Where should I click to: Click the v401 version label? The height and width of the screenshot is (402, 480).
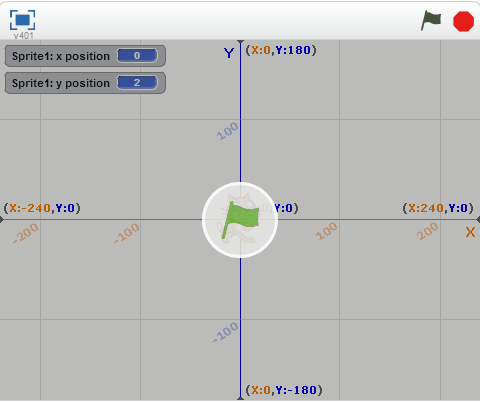[23, 36]
